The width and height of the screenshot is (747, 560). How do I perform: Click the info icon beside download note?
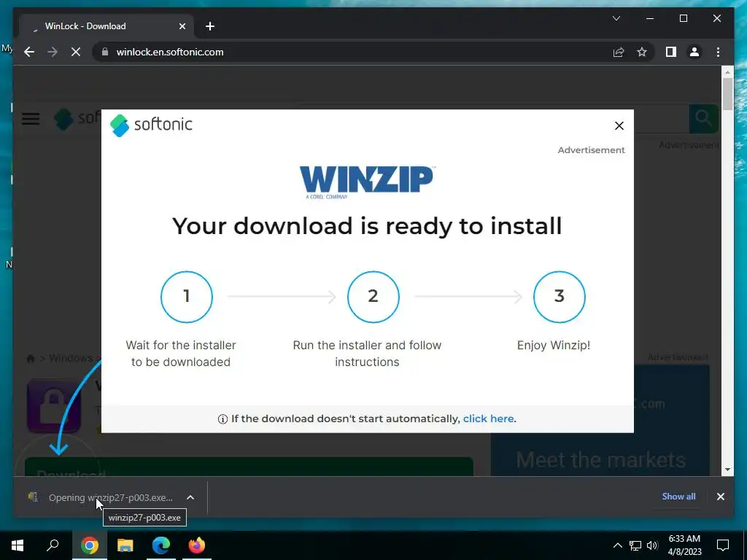pos(222,419)
